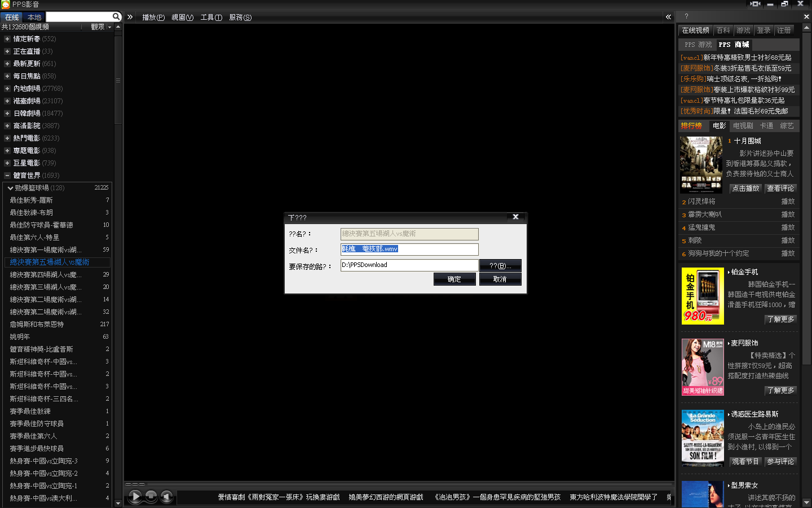Viewport: 812px width, 508px height.
Task: Mute audio with the speaker button
Action: point(166,497)
